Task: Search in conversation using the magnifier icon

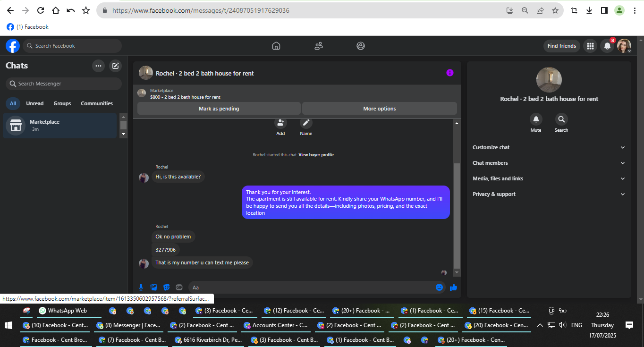Action: [561, 119]
